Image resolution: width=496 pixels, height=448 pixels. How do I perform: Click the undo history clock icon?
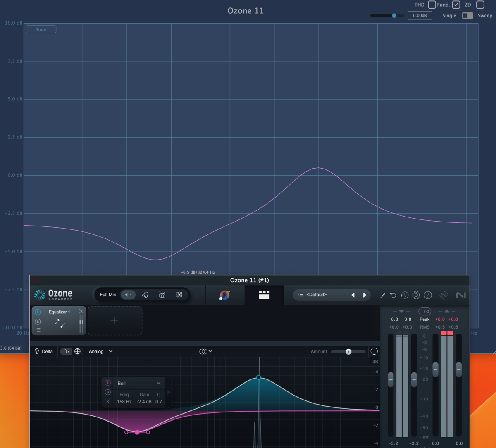(404, 295)
